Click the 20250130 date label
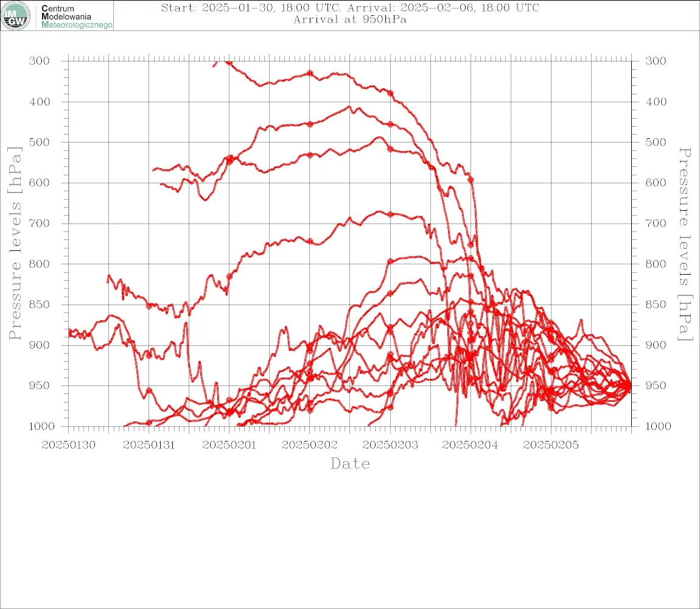This screenshot has width=700, height=609. click(x=68, y=445)
